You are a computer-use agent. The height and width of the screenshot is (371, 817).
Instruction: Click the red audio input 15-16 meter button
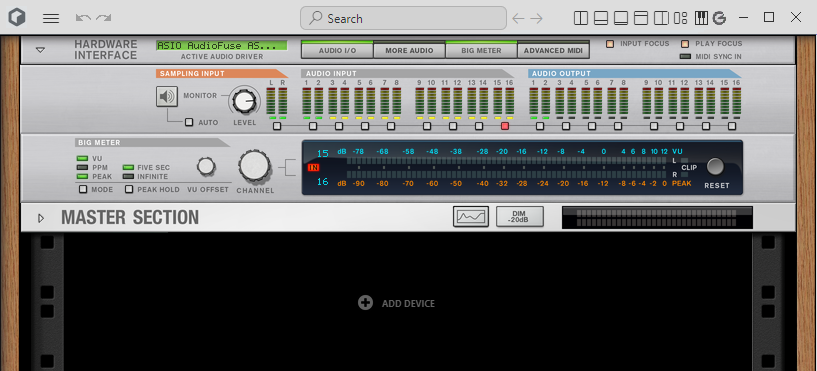504,126
